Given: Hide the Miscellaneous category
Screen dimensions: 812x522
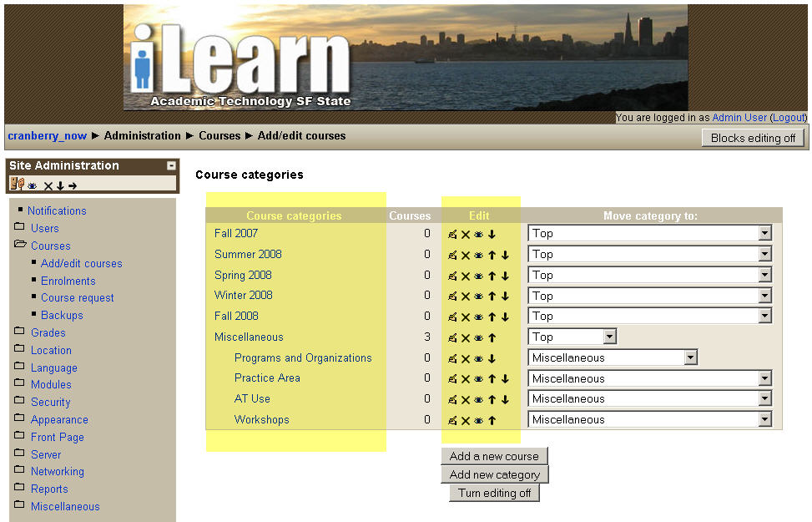Looking at the screenshot, I should [x=478, y=338].
